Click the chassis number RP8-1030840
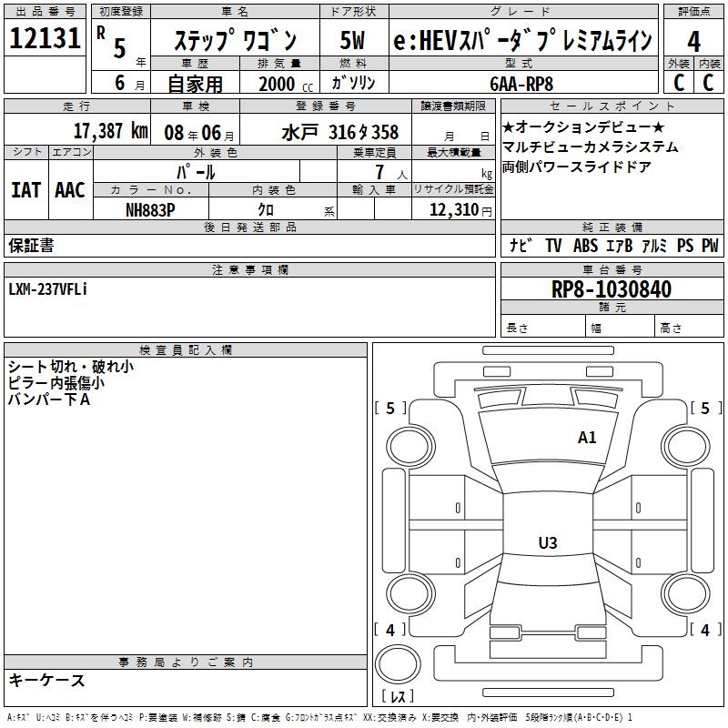Viewport: 728px width, 728px height. pos(612,290)
